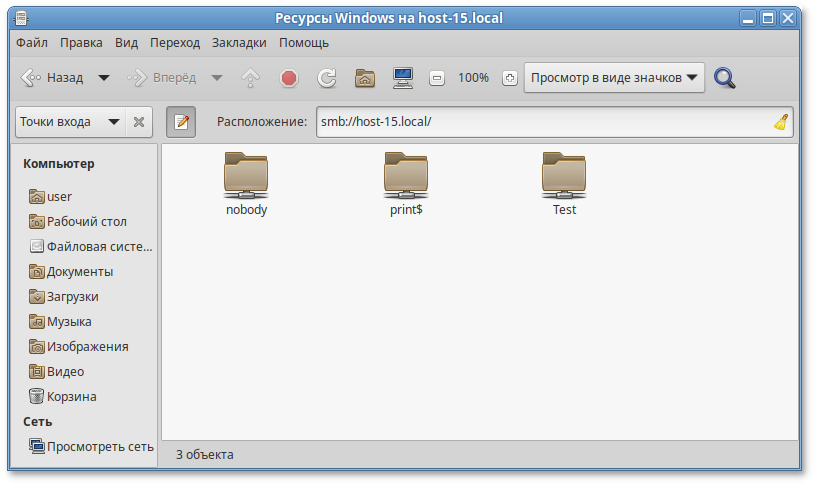This screenshot has width=815, height=485.
Task: Click the red Stop loading icon
Action: tap(289, 78)
